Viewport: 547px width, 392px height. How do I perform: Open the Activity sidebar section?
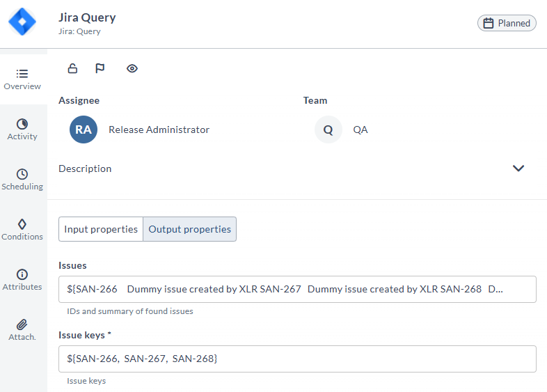[22, 130]
